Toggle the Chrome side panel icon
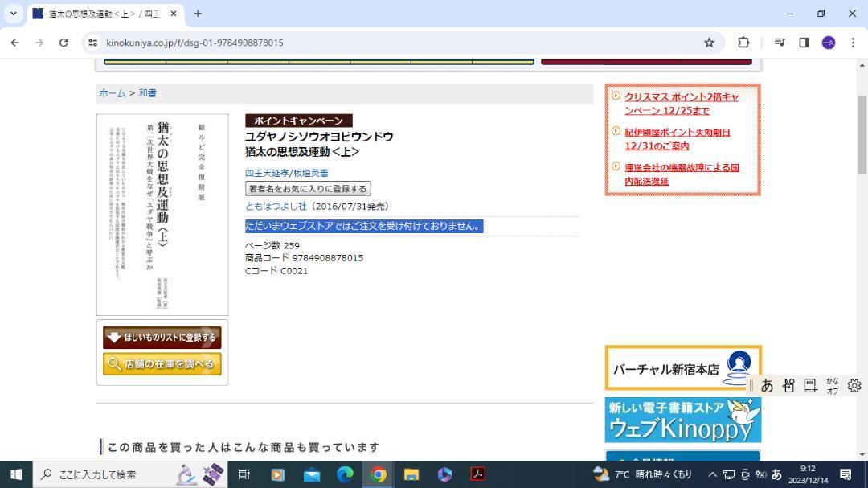The height and width of the screenshot is (488, 868). coord(804,43)
